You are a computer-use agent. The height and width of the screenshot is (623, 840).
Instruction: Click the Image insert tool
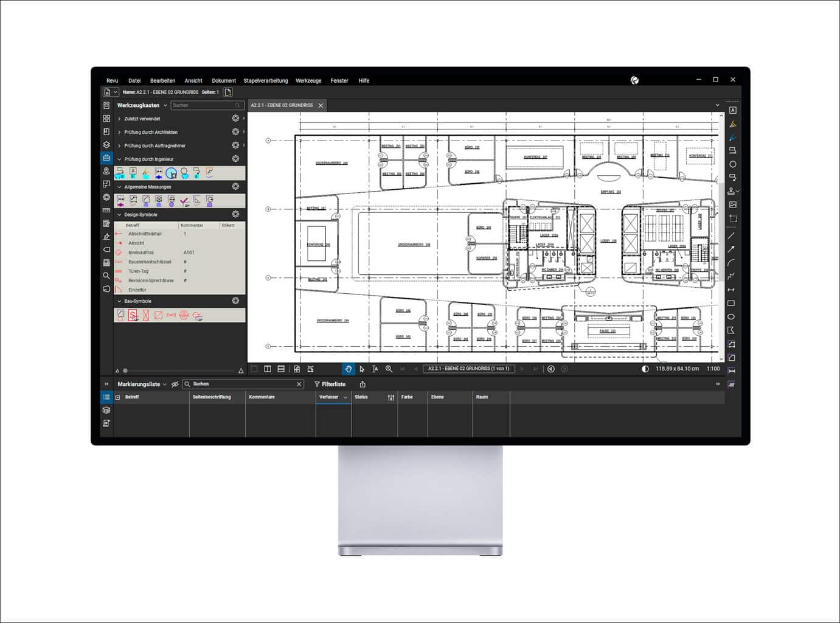[732, 205]
